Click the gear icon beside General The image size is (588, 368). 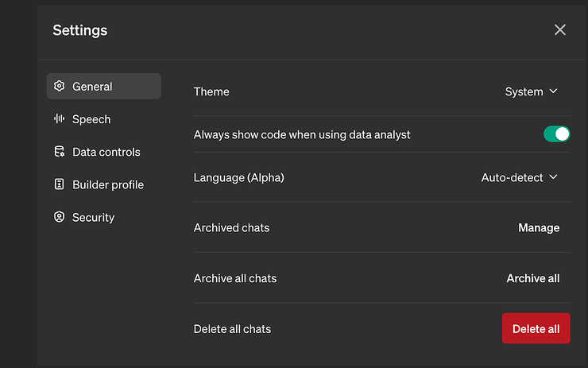(x=59, y=86)
